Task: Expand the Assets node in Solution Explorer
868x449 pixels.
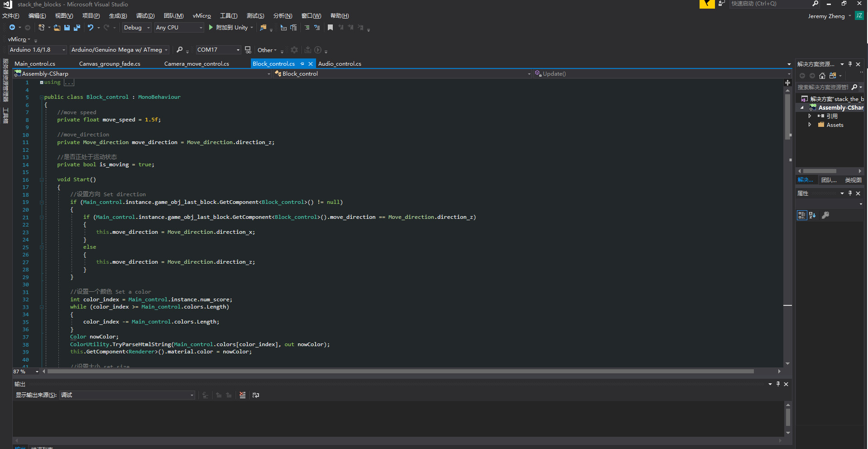Action: tap(810, 125)
